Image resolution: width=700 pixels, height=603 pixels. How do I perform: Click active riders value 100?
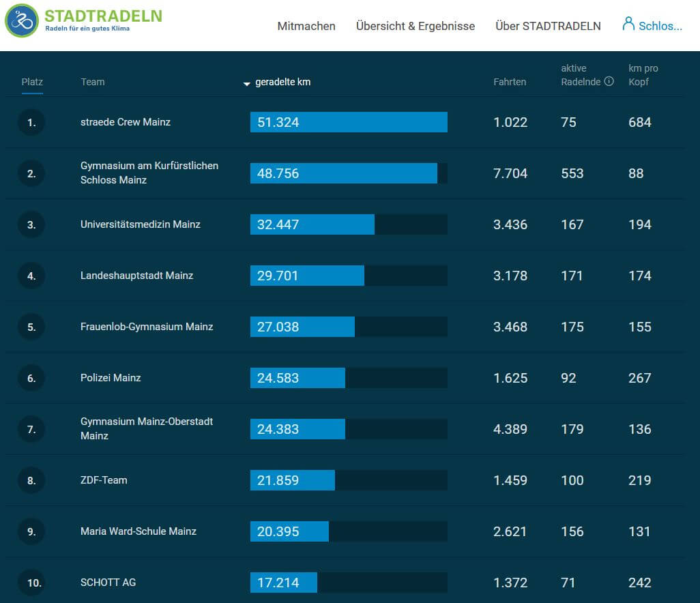[x=572, y=480]
